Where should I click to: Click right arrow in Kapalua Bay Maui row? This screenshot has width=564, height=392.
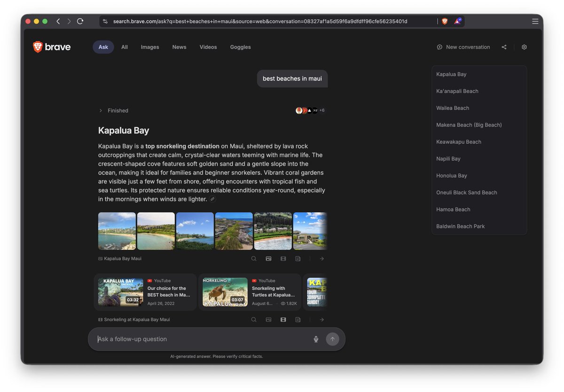point(322,259)
